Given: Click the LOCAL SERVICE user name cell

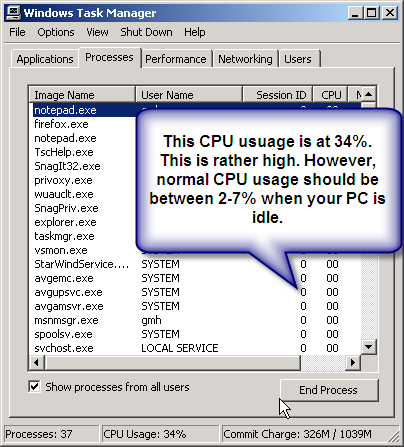Looking at the screenshot, I should click(180, 348).
